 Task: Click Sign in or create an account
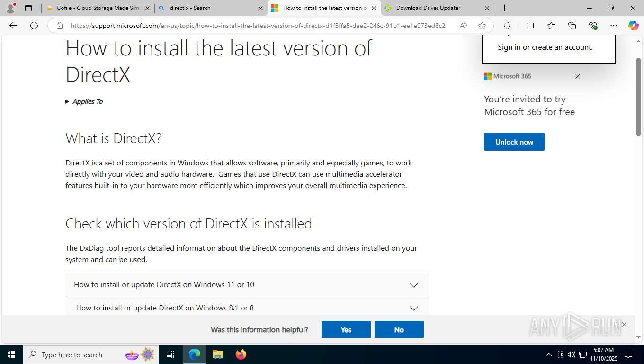point(545,47)
